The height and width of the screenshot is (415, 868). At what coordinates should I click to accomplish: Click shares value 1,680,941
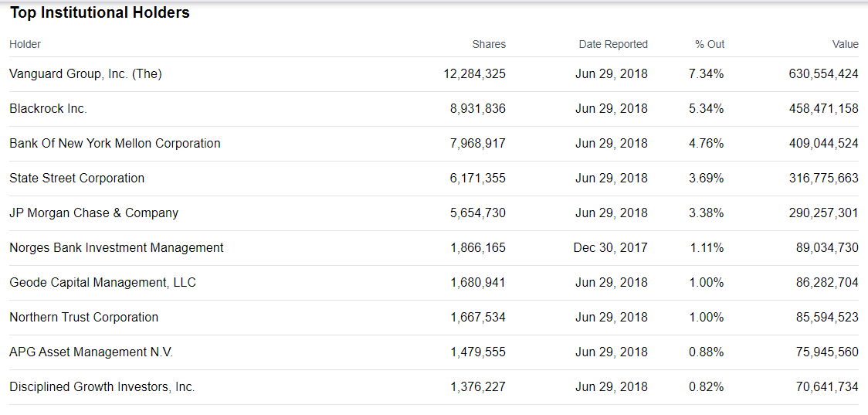pyautogui.click(x=478, y=283)
